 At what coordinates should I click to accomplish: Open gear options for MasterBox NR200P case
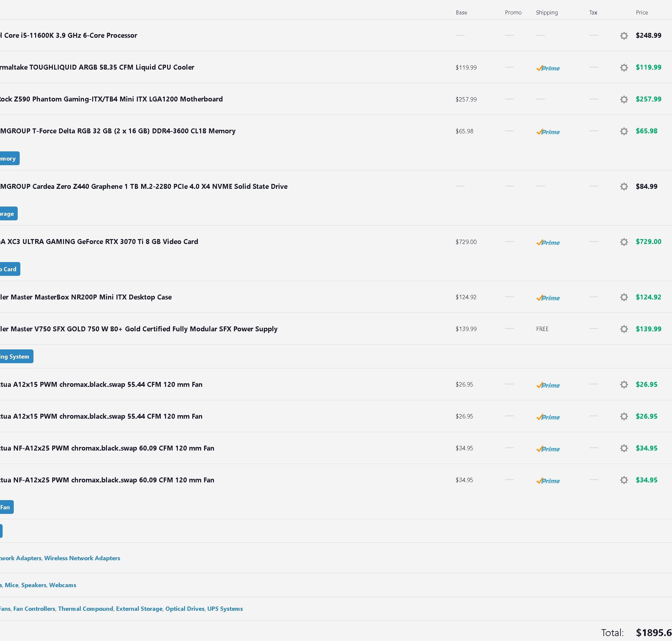(624, 297)
